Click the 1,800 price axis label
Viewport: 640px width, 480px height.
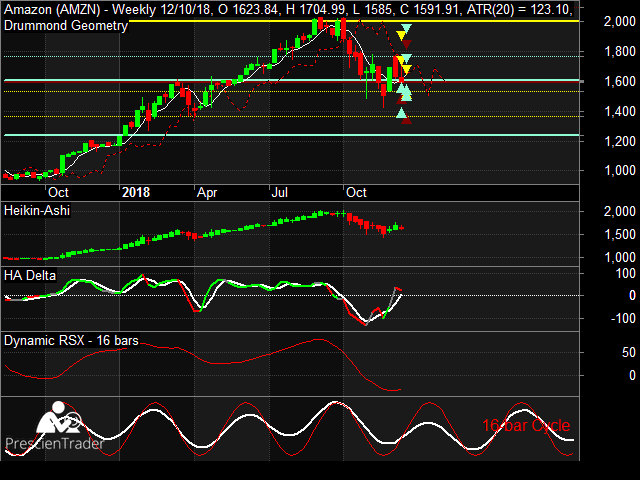coord(619,51)
